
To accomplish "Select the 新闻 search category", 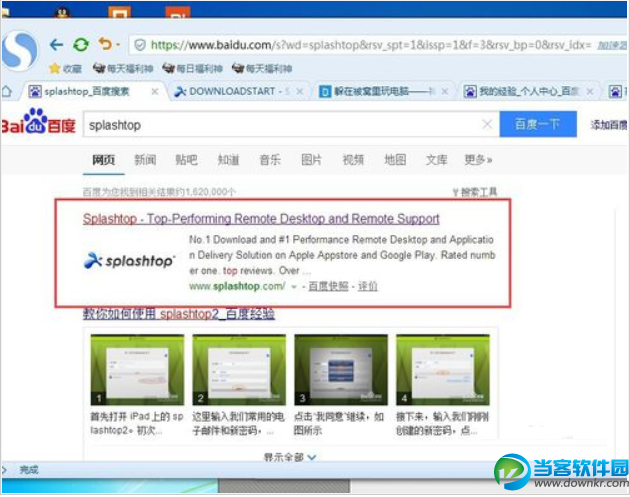I will click(145, 160).
